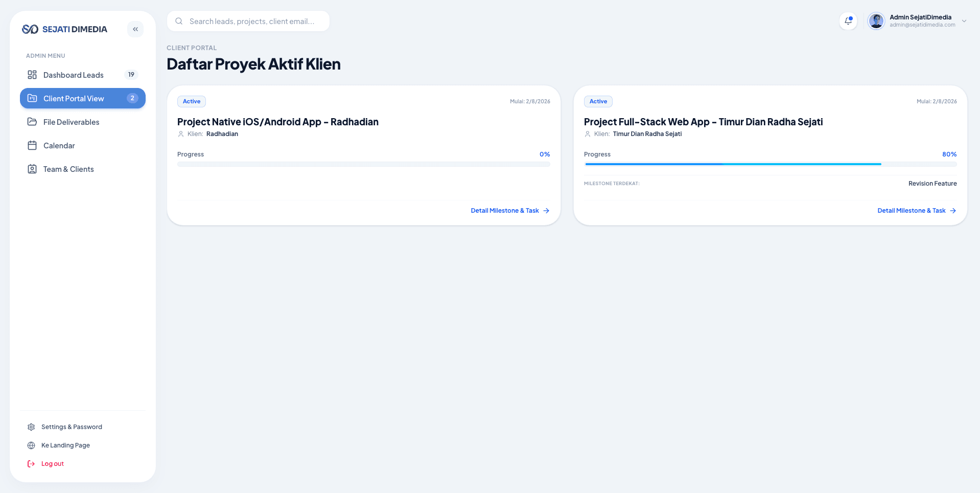Focus the search leads, projects input field
The width and height of the screenshot is (980, 493).
click(x=248, y=21)
